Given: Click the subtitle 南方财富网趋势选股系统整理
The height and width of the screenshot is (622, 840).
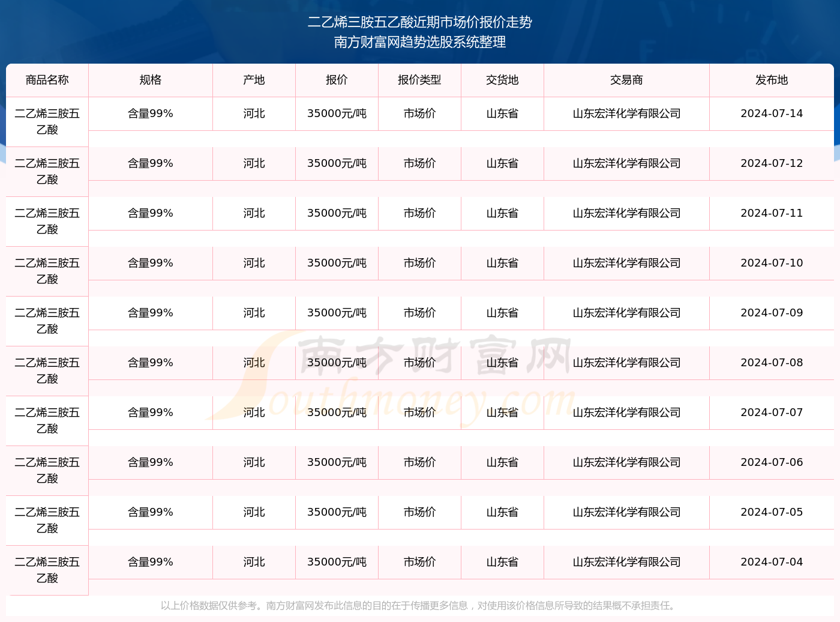Looking at the screenshot, I should tap(420, 42).
